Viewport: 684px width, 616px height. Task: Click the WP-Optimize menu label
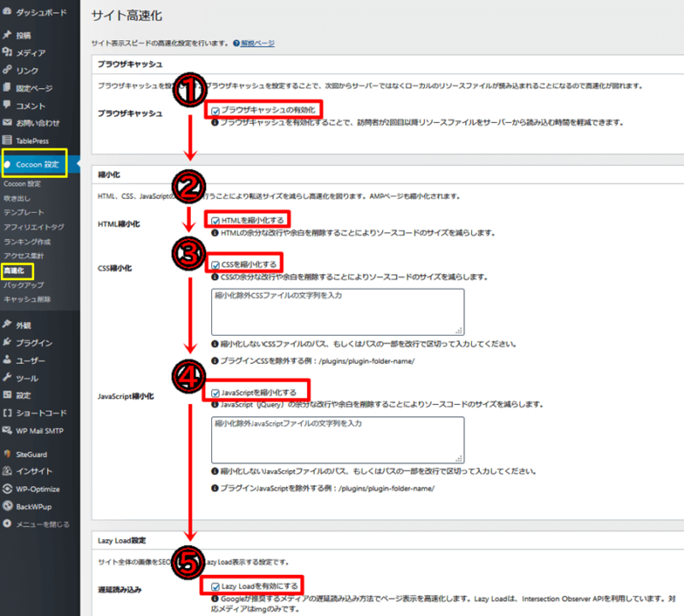tap(38, 490)
